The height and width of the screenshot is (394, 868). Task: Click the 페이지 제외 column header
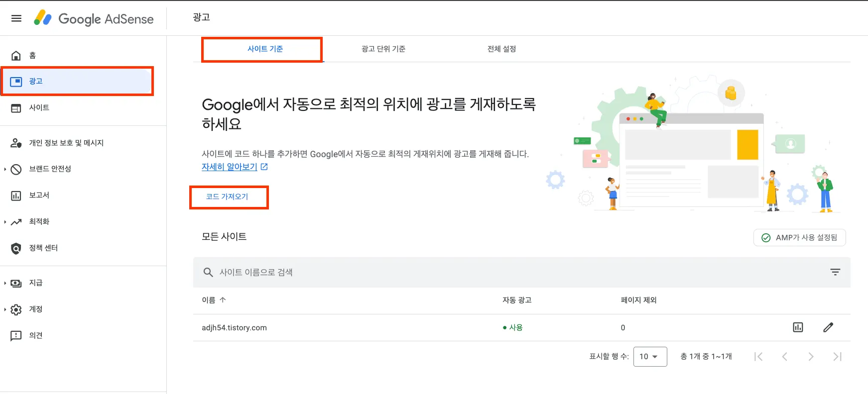click(638, 300)
